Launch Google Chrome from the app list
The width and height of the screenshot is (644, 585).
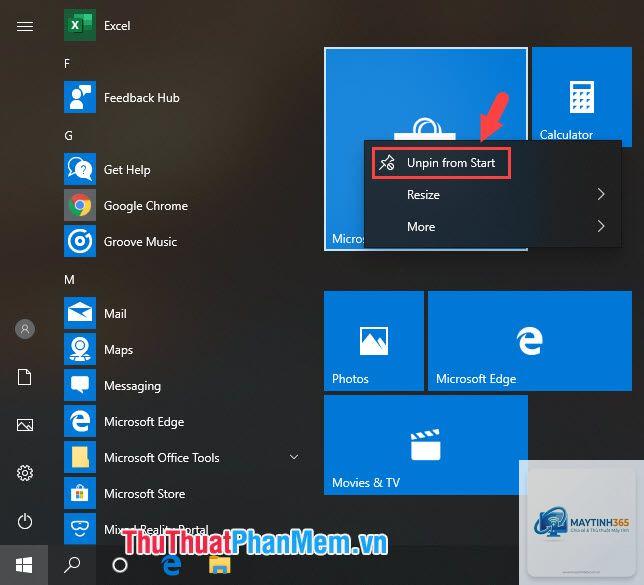[80, 205]
